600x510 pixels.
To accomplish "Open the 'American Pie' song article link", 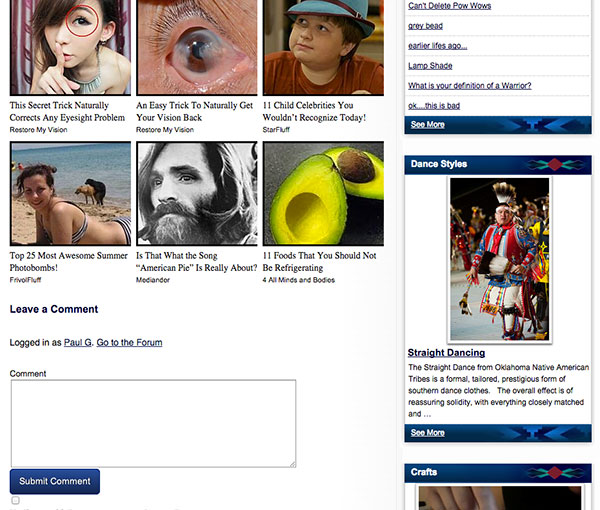I will pos(197,262).
